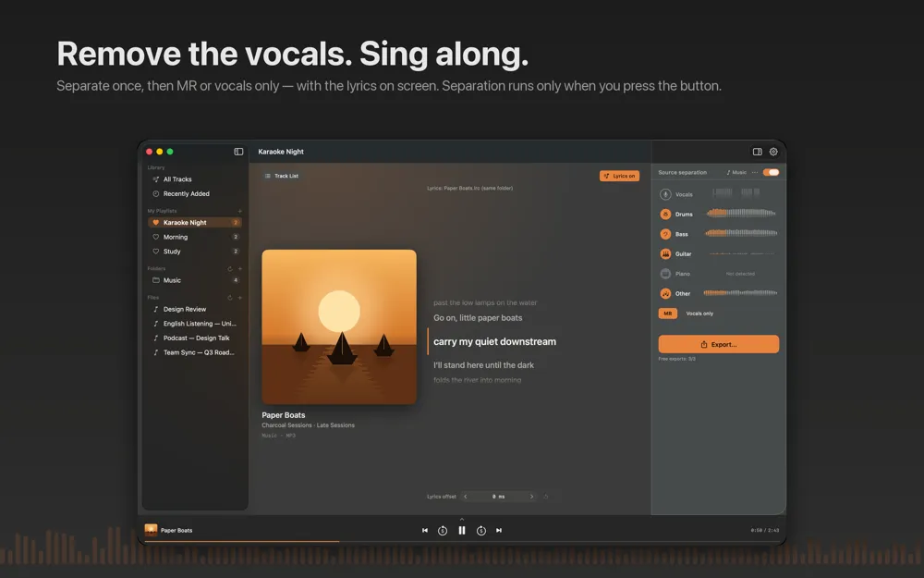Select the Study playlist
Image resolution: width=924 pixels, height=578 pixels.
pyautogui.click(x=194, y=252)
